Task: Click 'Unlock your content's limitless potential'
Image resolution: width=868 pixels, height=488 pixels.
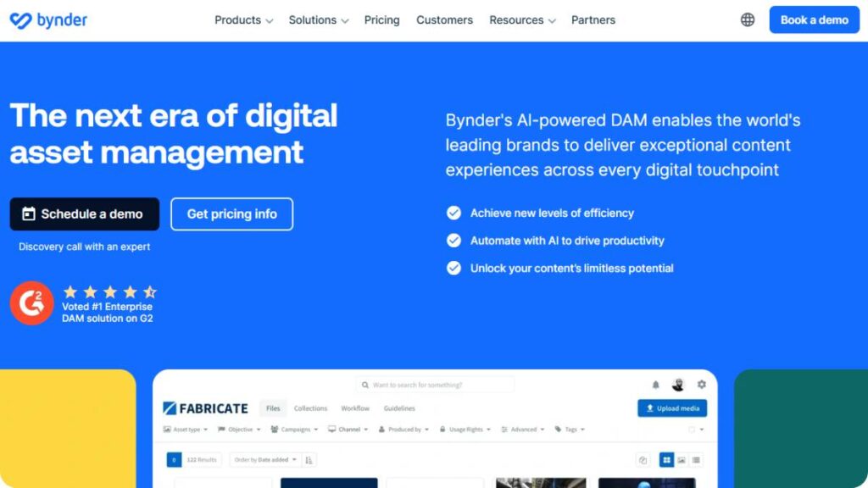Action: (572, 269)
